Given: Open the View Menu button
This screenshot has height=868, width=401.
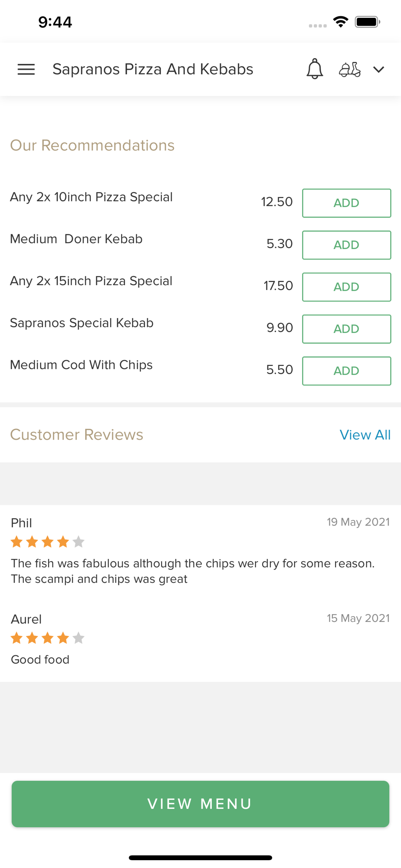Looking at the screenshot, I should (x=200, y=804).
